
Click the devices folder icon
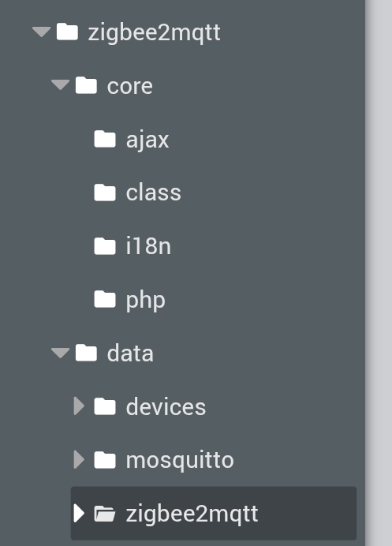click(105, 406)
